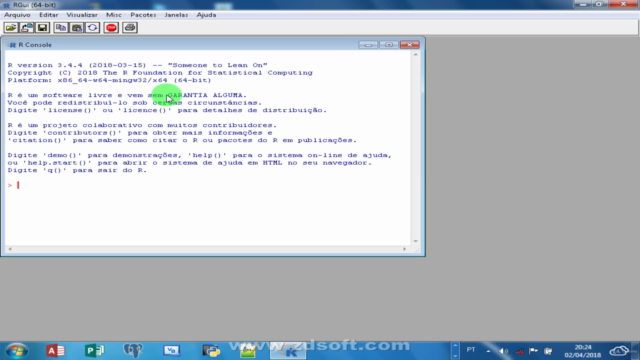
Task: Click the red Stop current computation icon
Action: click(111, 28)
